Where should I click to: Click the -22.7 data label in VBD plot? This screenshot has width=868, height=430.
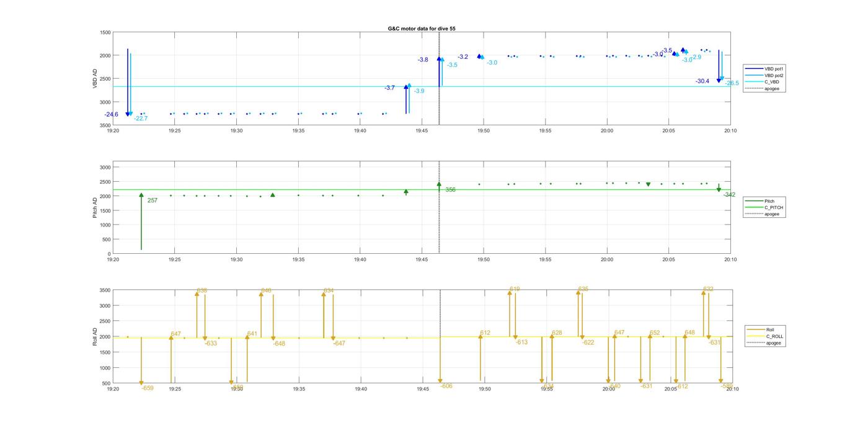click(141, 118)
